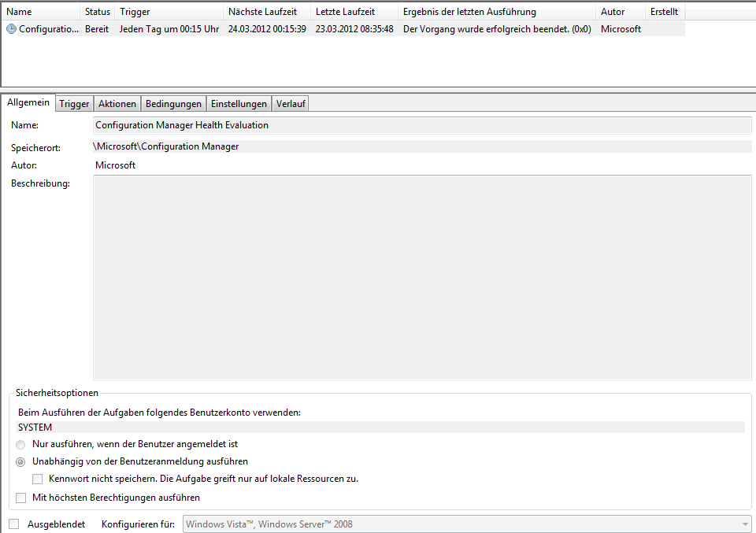This screenshot has width=756, height=533.
Task: Sort by Letzte Laufzeit column
Action: (354, 12)
